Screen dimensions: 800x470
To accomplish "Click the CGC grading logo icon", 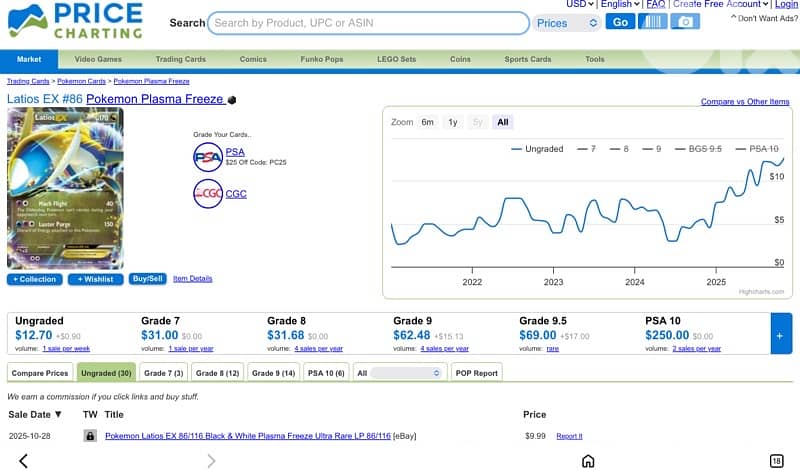I will coord(207,193).
